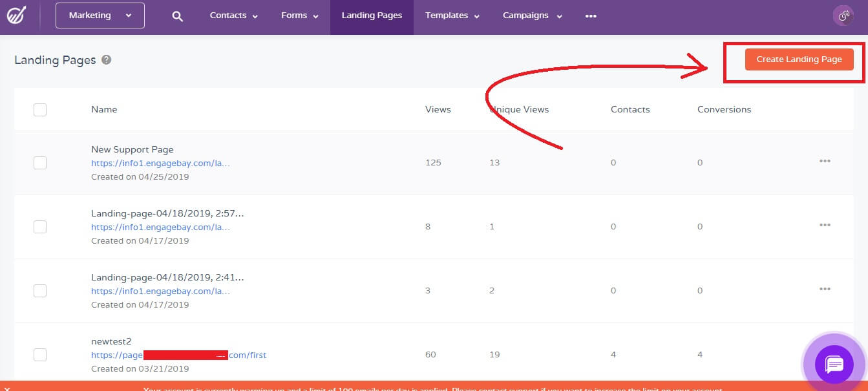Viewport: 868px width, 391px height.
Task: Expand the Marketing dropdown
Action: pos(100,15)
